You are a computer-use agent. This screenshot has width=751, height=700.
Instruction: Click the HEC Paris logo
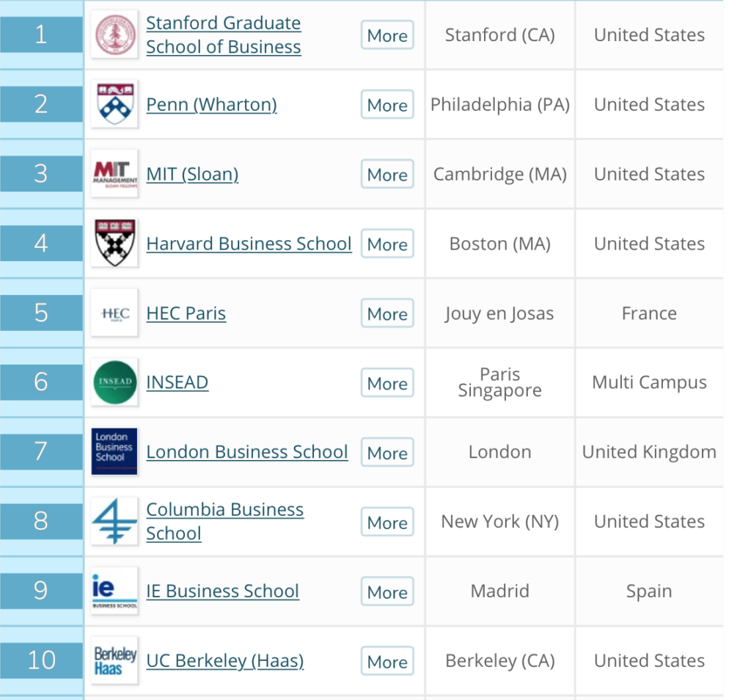pyautogui.click(x=114, y=313)
